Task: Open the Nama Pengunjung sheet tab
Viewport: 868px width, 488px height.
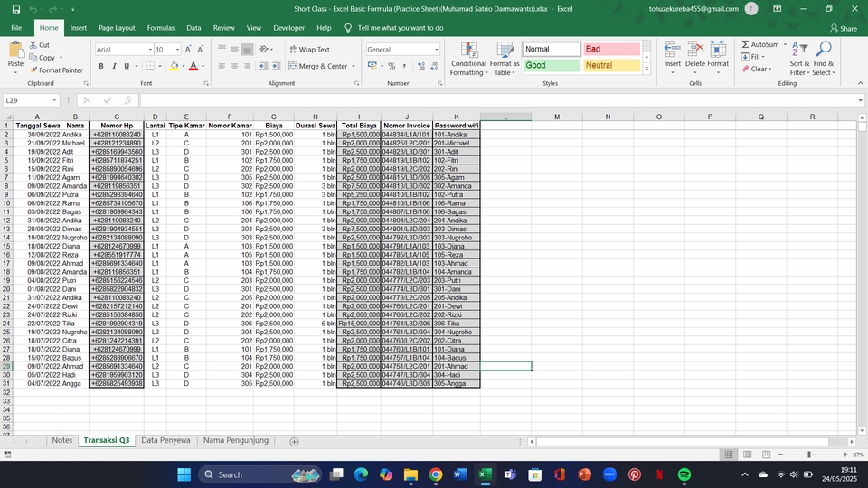Action: click(x=236, y=440)
